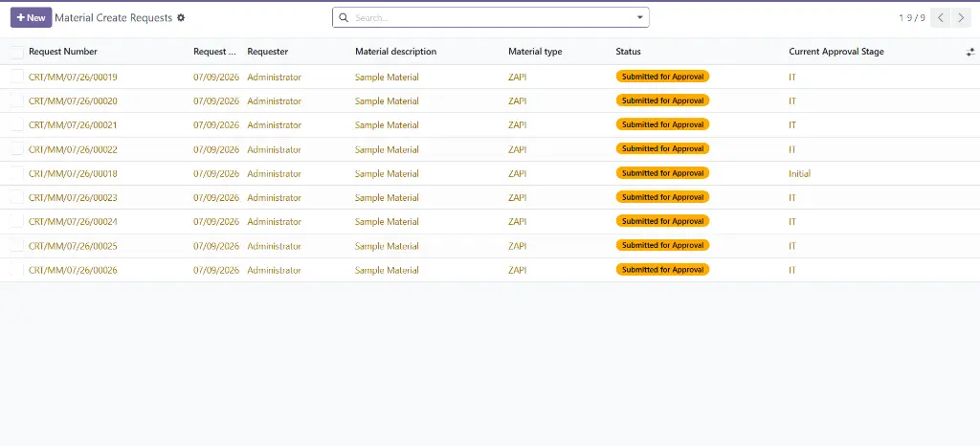The height and width of the screenshot is (446, 980).
Task: Click IT approval stage for 00019
Action: point(792,78)
